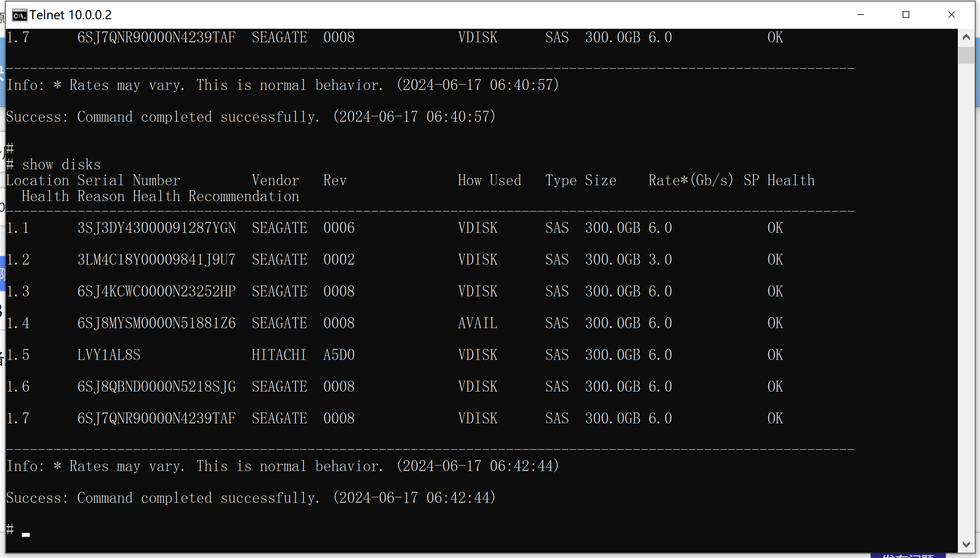
Task: Click the Telnet console icon in title bar
Action: pos(19,15)
